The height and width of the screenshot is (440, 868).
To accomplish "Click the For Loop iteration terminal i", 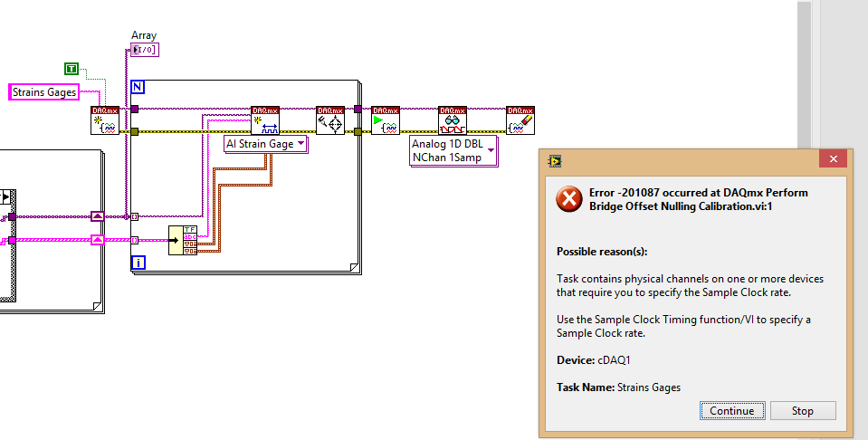I will click(138, 263).
